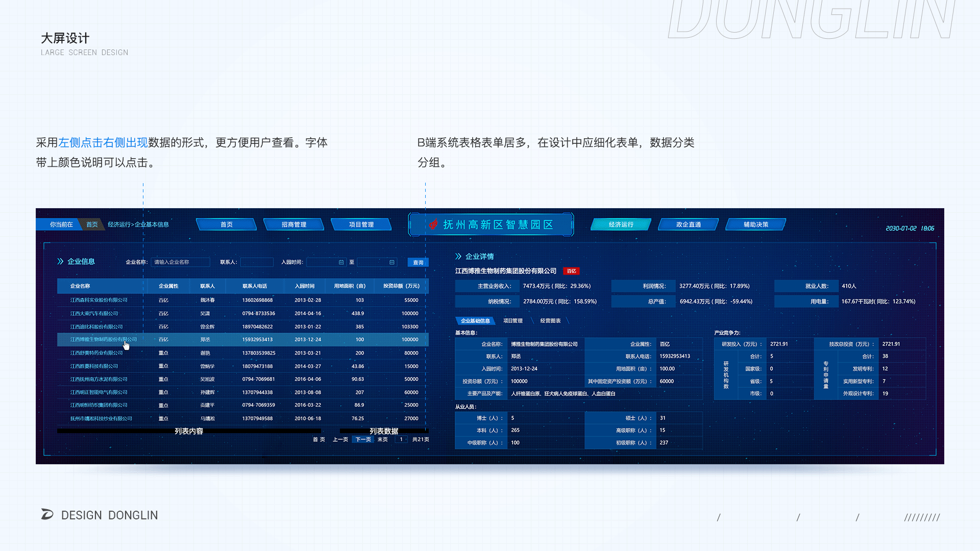Screen dimensions: 980x551
Task: Click the DESIGN DONGLIN logo icon
Action: (47, 514)
